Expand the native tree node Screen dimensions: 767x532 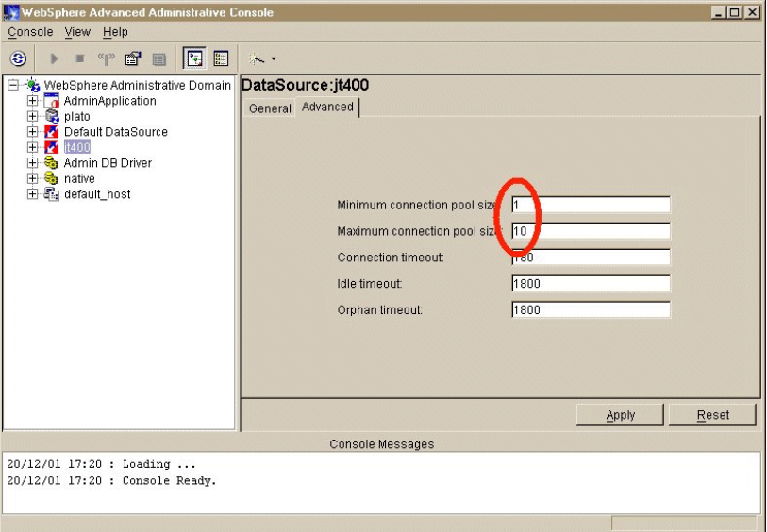[32, 178]
